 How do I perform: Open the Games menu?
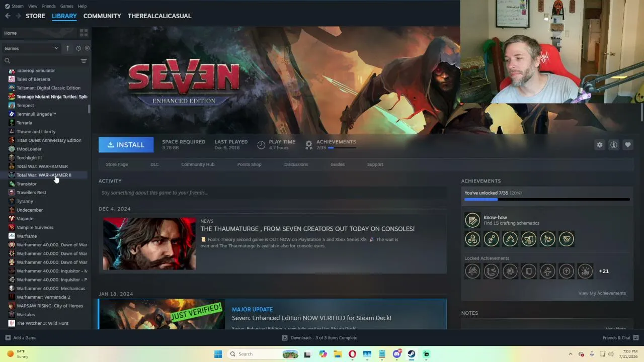(x=66, y=6)
